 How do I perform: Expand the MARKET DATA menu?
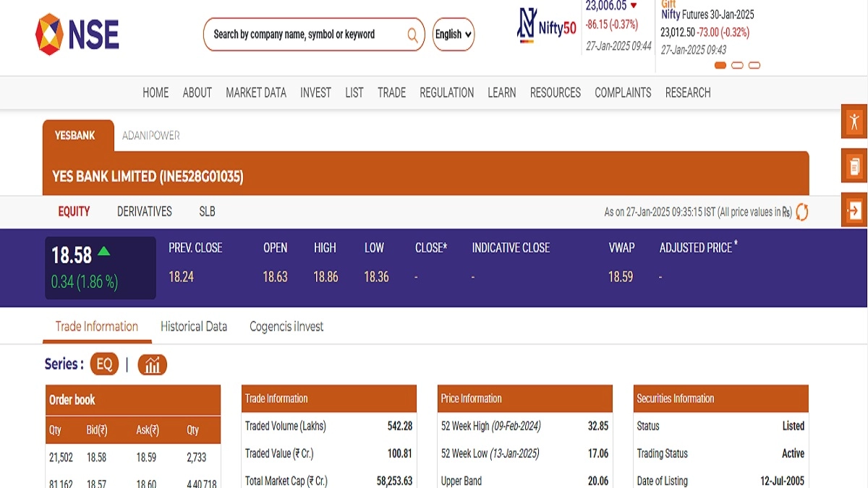256,93
